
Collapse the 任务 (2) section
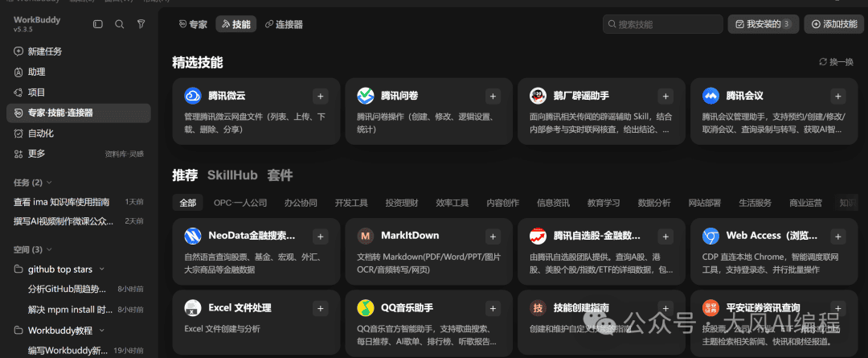(x=33, y=183)
